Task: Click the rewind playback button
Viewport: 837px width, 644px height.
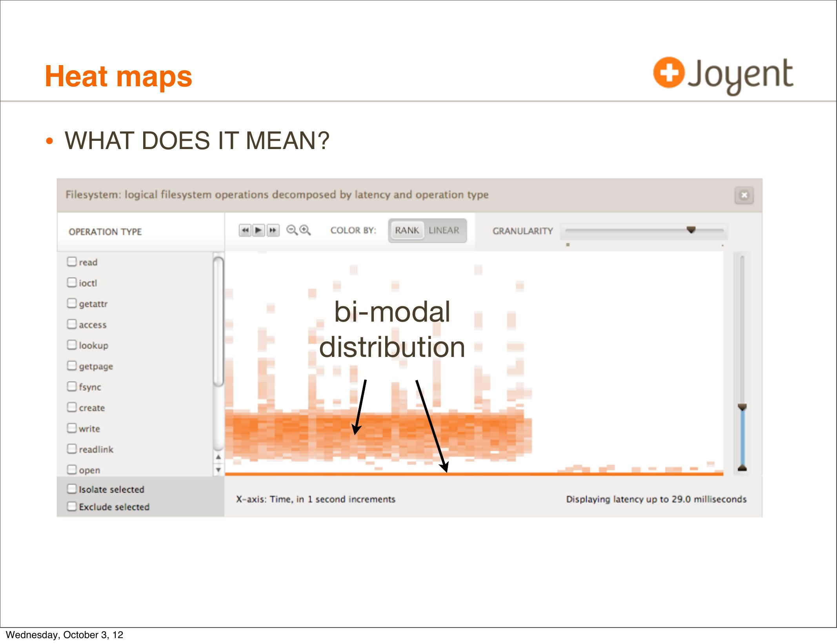Action: (245, 230)
